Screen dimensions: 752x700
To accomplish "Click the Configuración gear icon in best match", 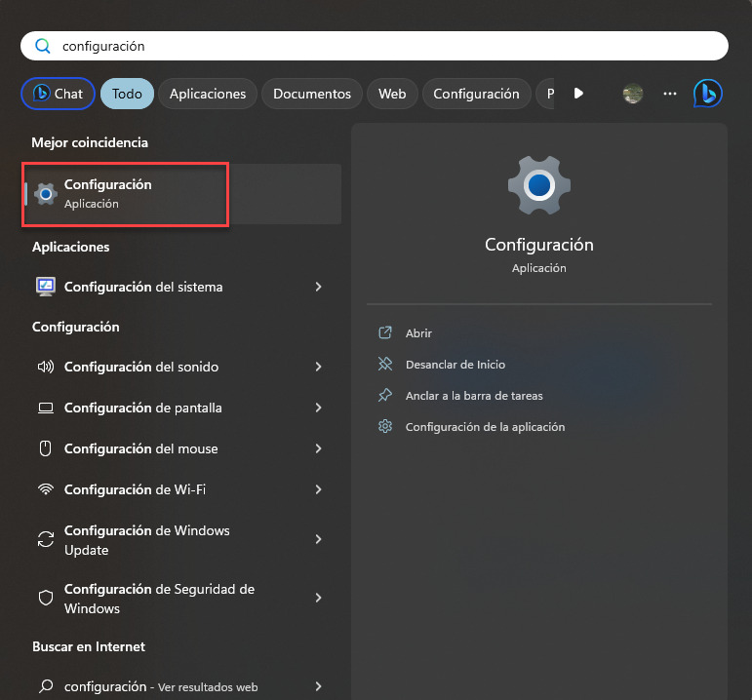I will tap(46, 194).
